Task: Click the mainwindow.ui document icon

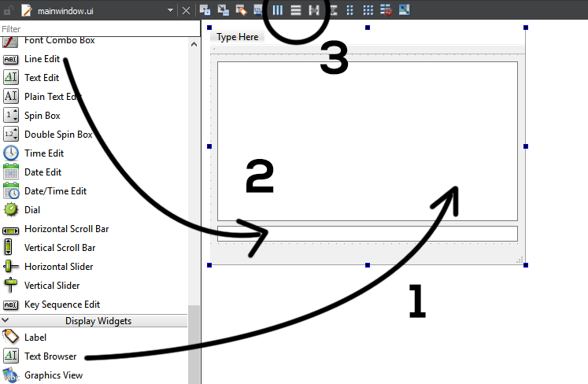Action: pyautogui.click(x=27, y=10)
